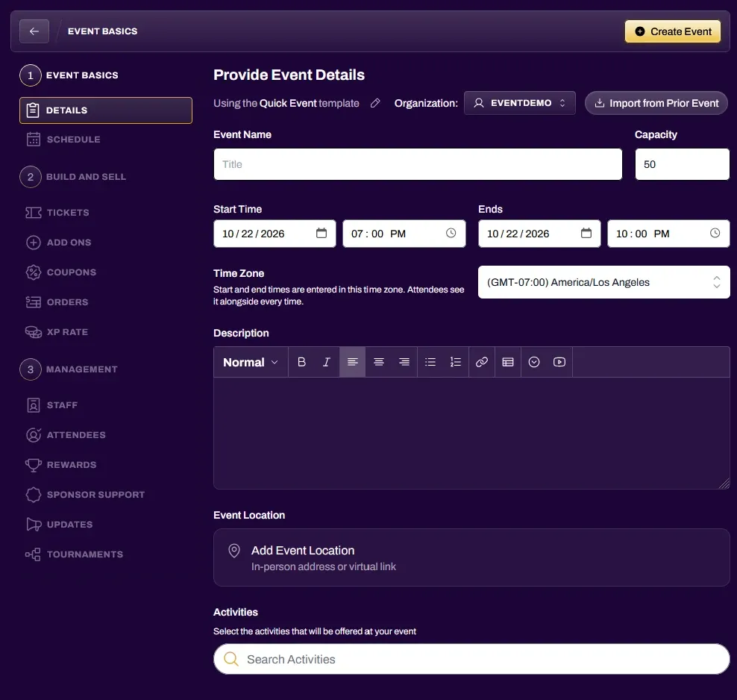
Task: Insert a bulleted list
Action: (x=430, y=362)
